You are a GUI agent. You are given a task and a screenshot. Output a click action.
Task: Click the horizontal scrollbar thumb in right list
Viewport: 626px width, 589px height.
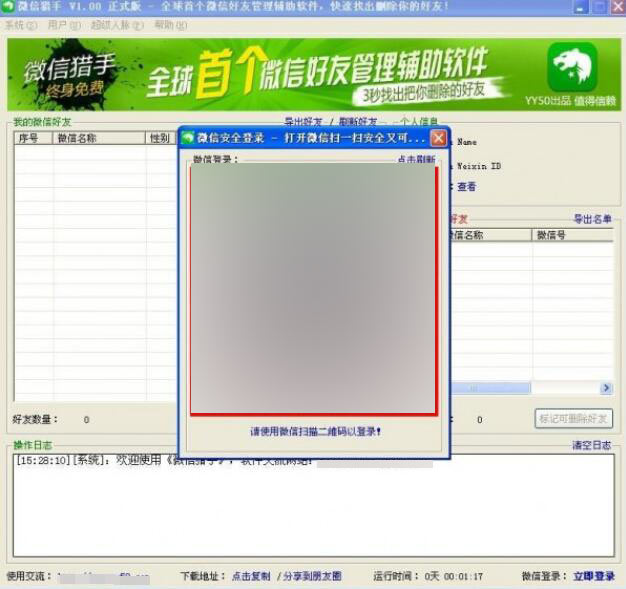pyautogui.click(x=491, y=388)
